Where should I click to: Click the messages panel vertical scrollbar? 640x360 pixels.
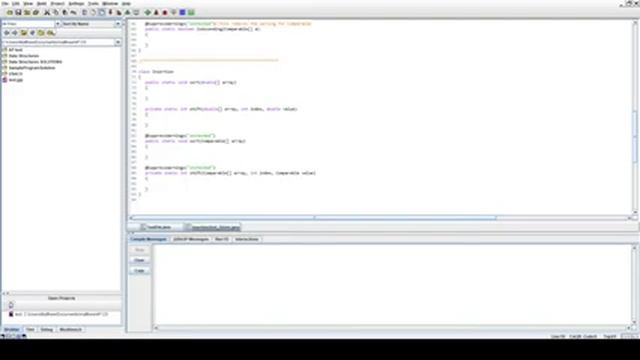(x=635, y=285)
